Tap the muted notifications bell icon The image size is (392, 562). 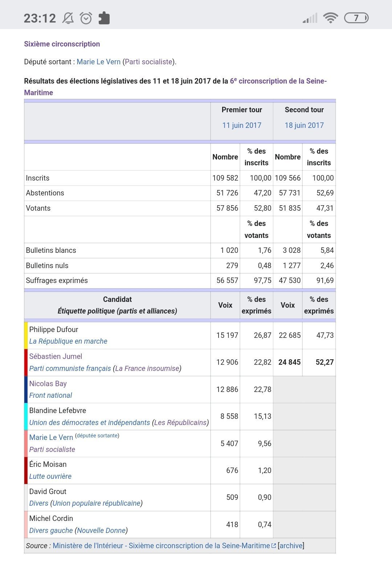point(68,18)
